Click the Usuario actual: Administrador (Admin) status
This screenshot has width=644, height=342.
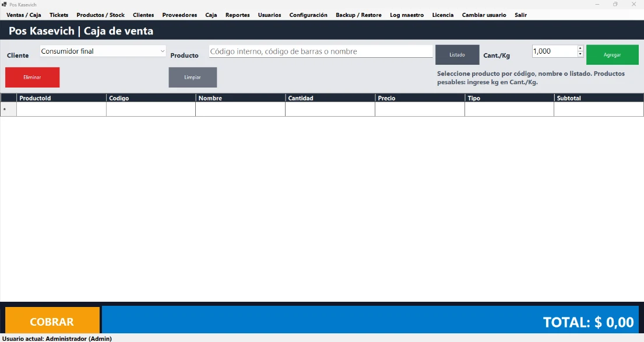pos(57,338)
